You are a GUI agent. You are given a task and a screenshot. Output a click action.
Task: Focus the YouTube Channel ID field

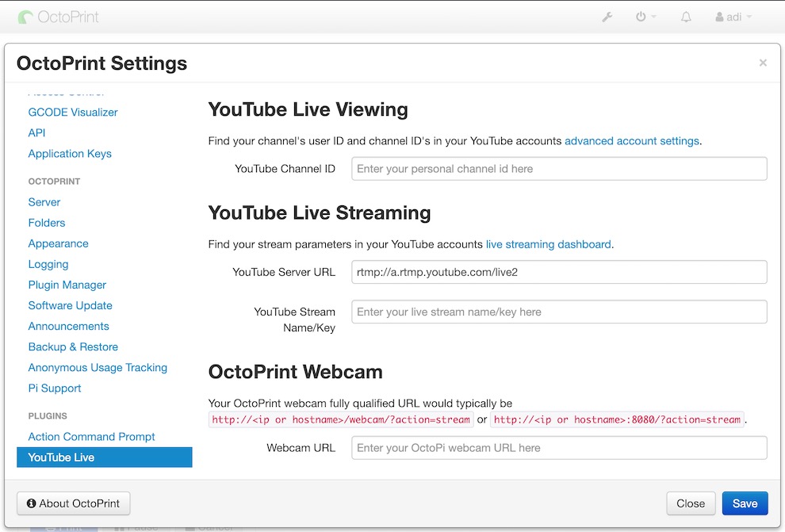(x=559, y=169)
